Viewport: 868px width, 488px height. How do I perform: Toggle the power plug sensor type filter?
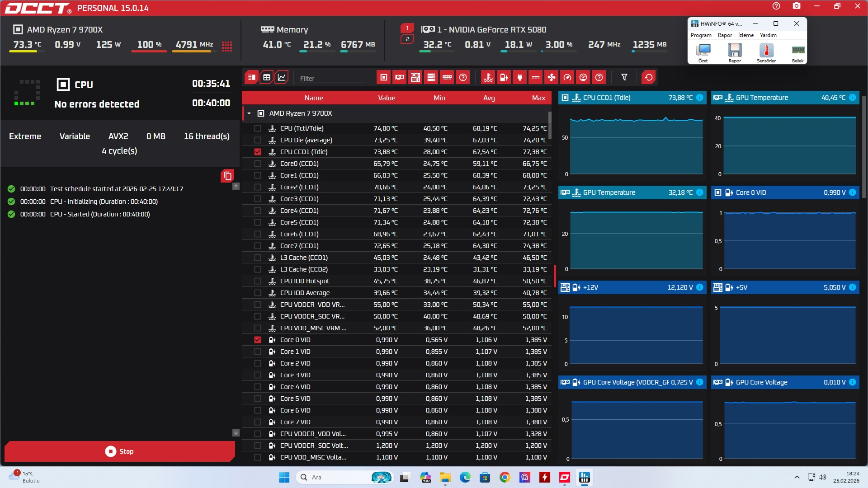click(x=520, y=77)
